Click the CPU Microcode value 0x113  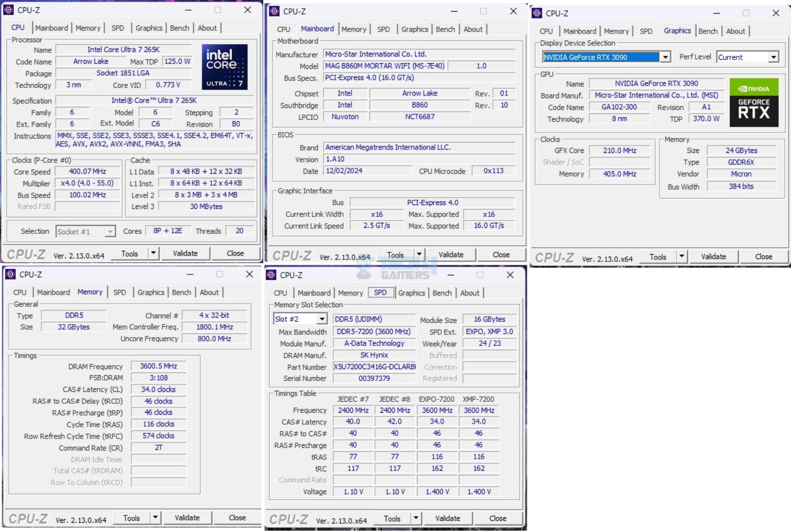coord(494,171)
